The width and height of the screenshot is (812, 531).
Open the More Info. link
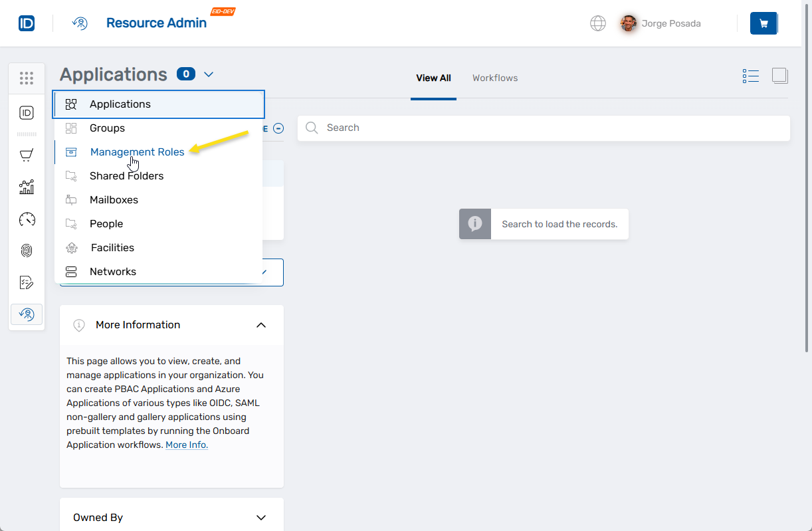click(187, 445)
